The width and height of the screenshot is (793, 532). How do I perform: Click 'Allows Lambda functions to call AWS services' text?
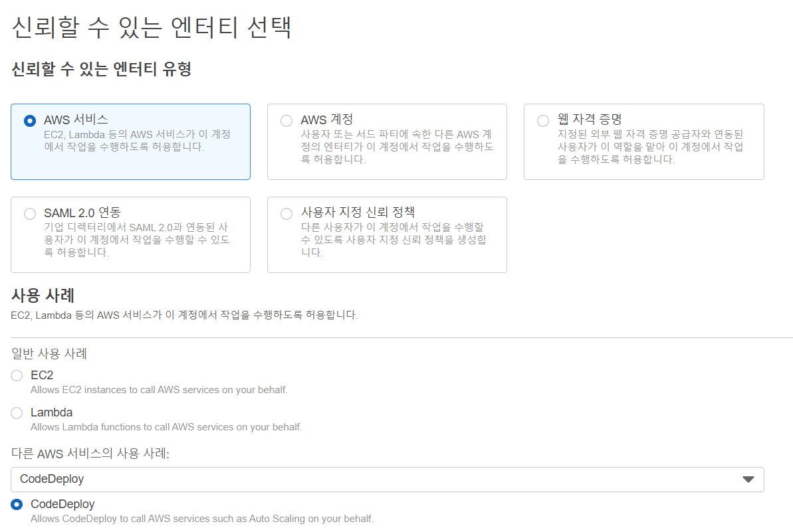pyautogui.click(x=166, y=428)
